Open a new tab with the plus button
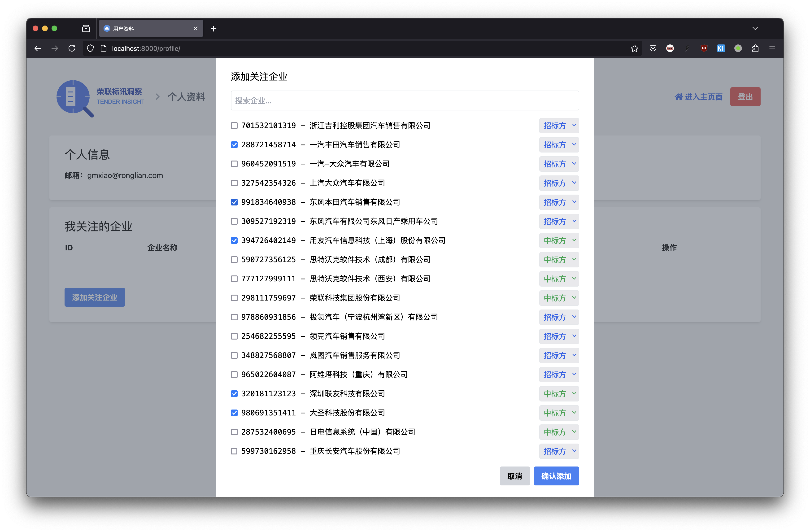810x532 pixels. pos(213,29)
